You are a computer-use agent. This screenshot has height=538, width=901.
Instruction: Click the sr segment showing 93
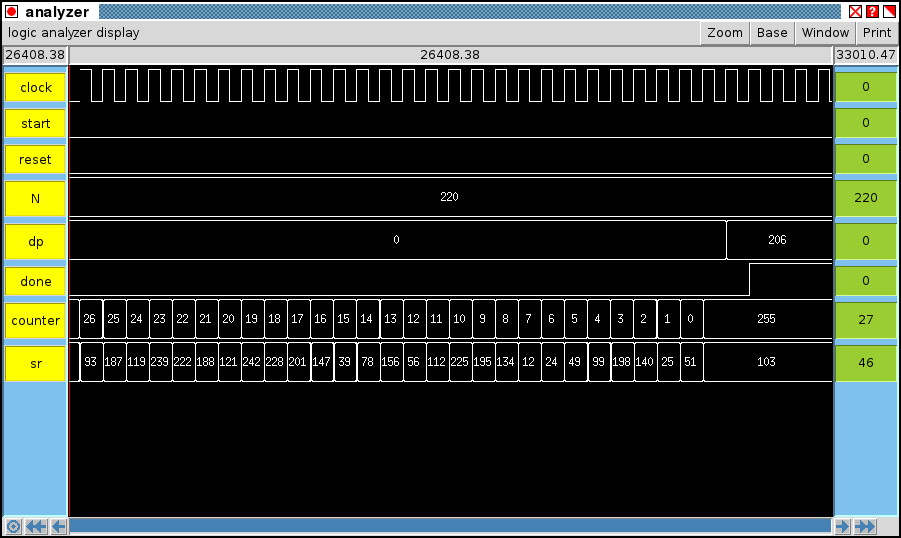coord(91,362)
